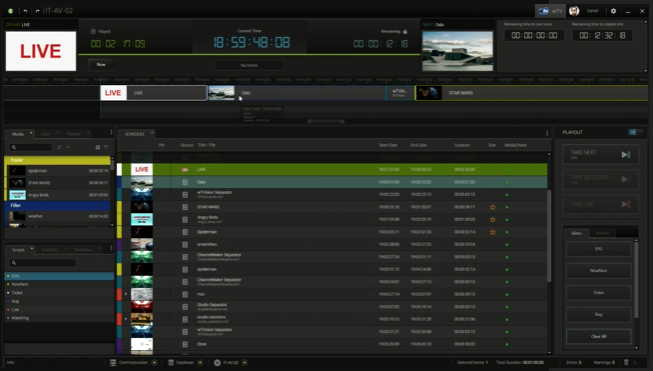Image resolution: width=653 pixels, height=371 pixels.
Task: Switch to the Playlists tab
Action: click(x=74, y=134)
